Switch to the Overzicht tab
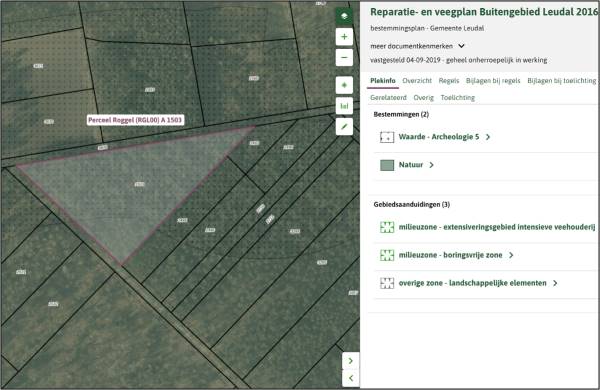This screenshot has height=390, width=600. tap(417, 81)
